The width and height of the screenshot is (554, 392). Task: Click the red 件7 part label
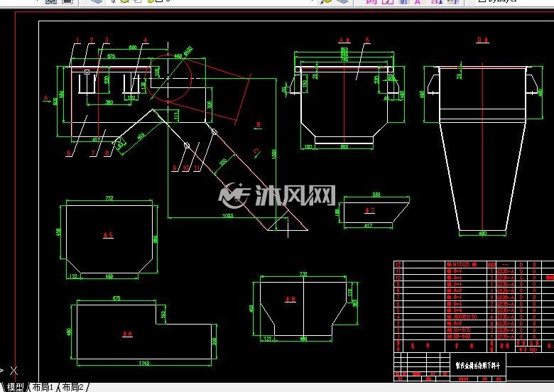[369, 210]
